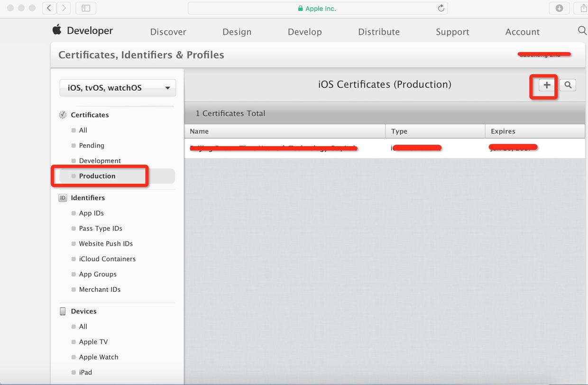The image size is (588, 385).
Task: Open App IDs under Identifiers
Action: [x=91, y=213]
